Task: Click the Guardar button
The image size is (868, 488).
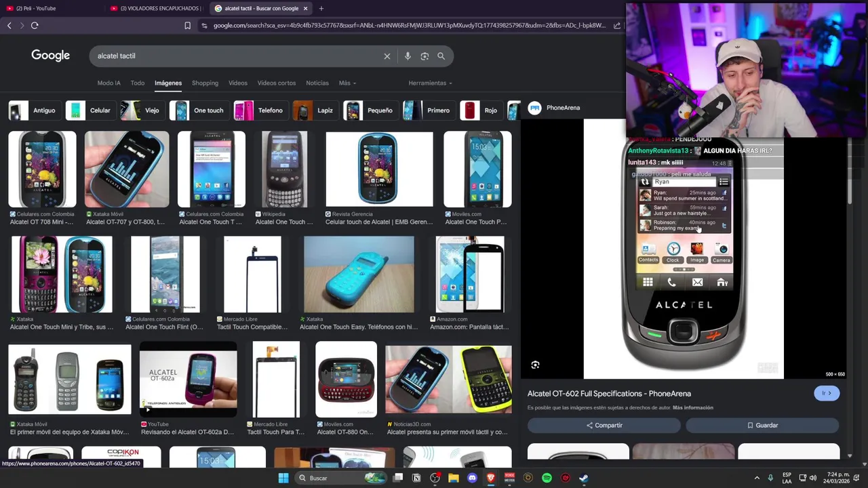Action: coord(762,426)
